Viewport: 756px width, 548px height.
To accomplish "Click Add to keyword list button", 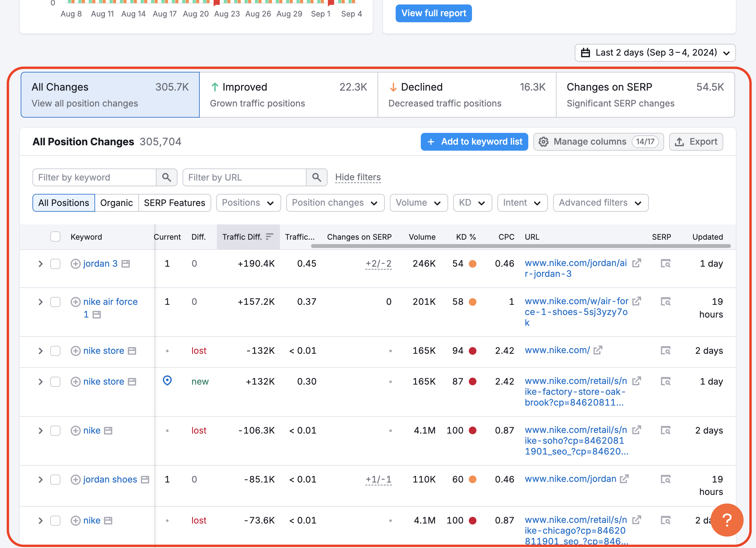I will tap(474, 142).
